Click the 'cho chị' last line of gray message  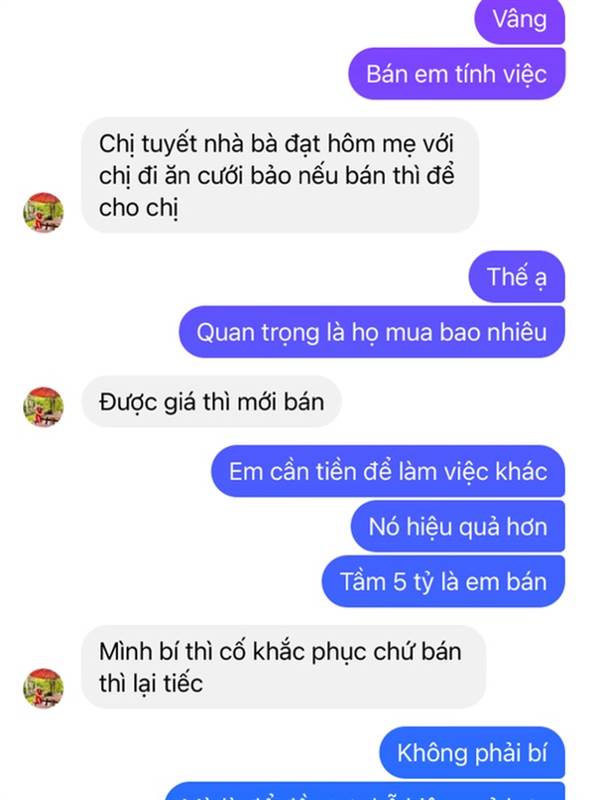point(138,208)
